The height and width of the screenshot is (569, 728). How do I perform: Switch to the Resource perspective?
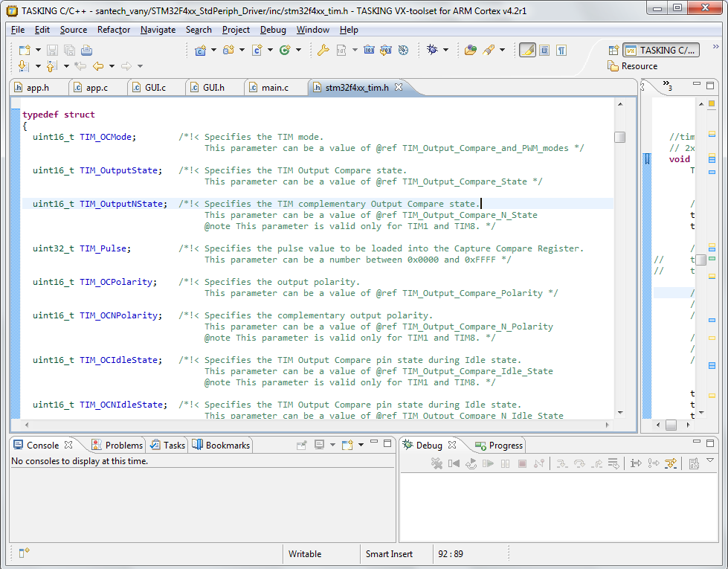632,66
